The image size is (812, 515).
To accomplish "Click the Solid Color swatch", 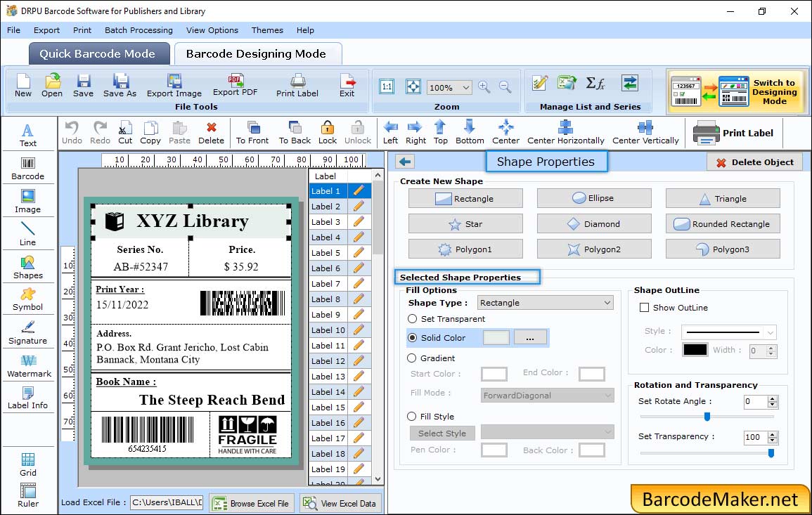I will [496, 337].
